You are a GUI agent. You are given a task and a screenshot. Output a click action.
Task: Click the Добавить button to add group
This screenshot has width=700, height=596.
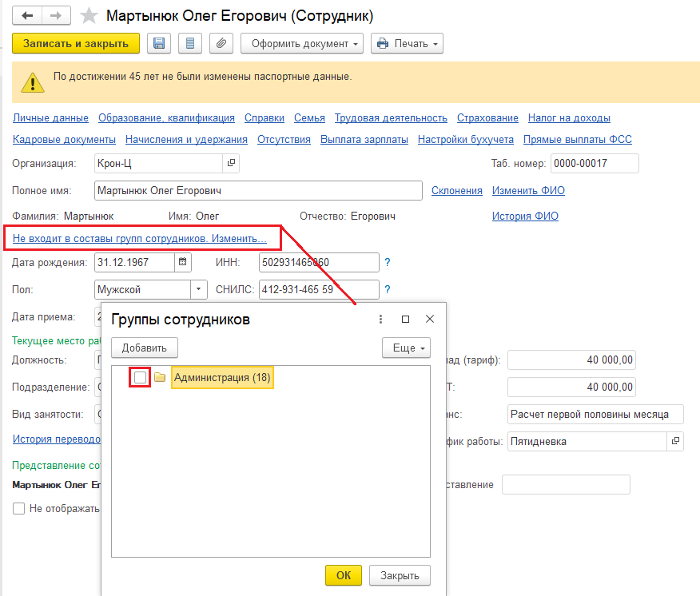coord(144,348)
